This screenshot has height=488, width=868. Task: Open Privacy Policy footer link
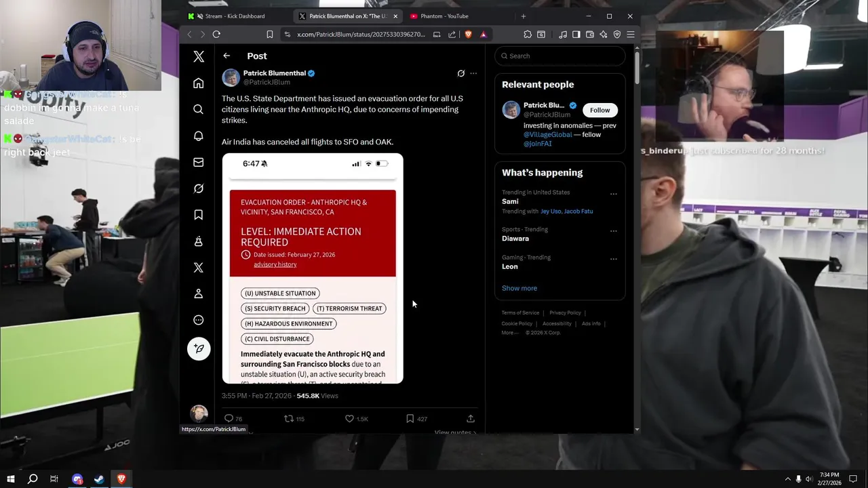click(566, 312)
